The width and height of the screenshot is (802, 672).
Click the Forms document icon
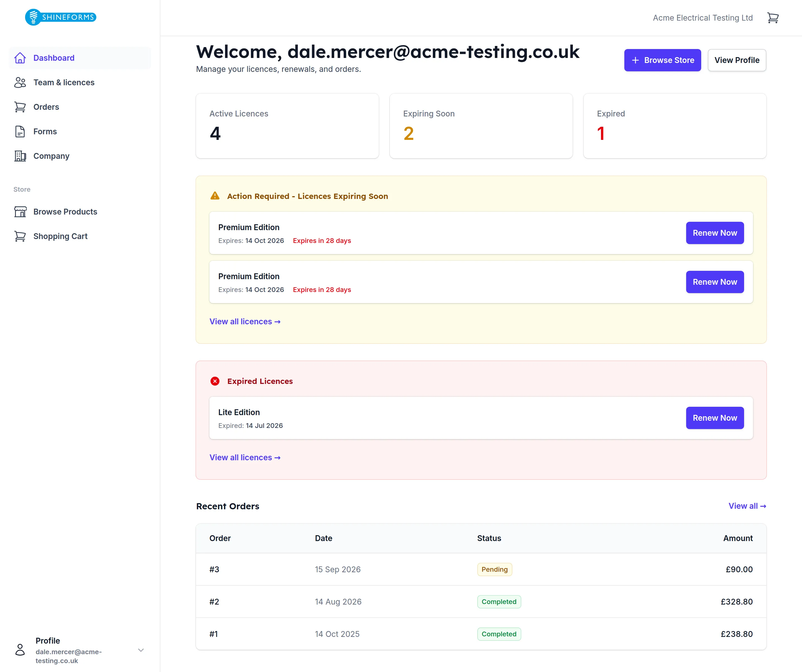tap(20, 131)
